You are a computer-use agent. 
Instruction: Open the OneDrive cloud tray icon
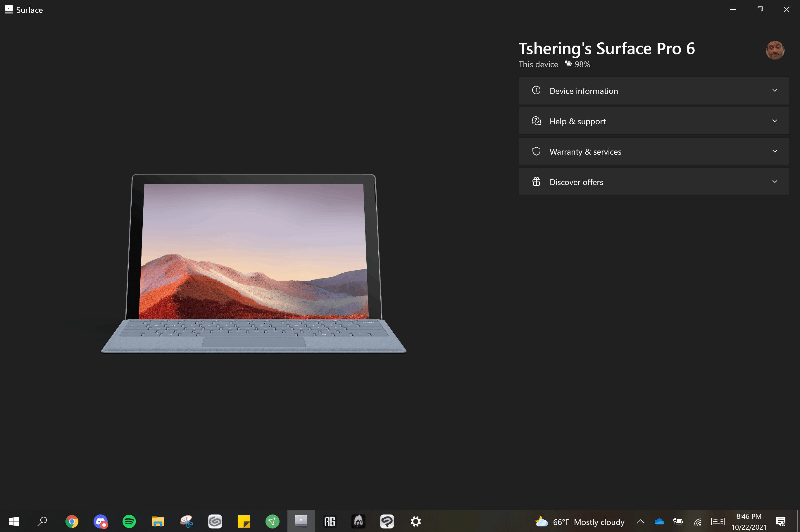click(659, 521)
